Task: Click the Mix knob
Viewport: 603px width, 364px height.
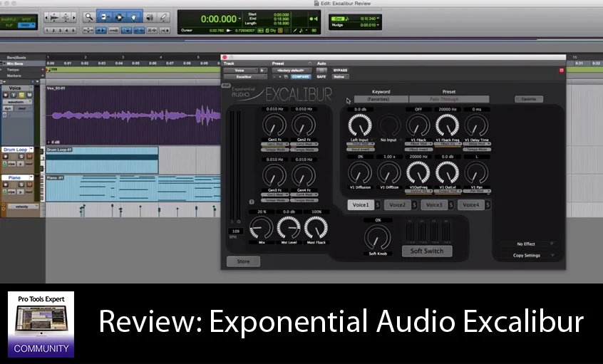Action: [x=261, y=227]
